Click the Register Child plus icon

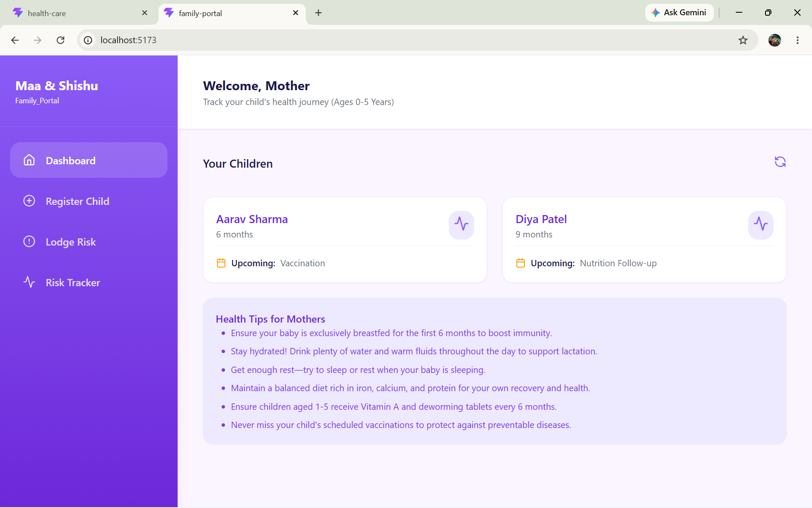(x=29, y=201)
